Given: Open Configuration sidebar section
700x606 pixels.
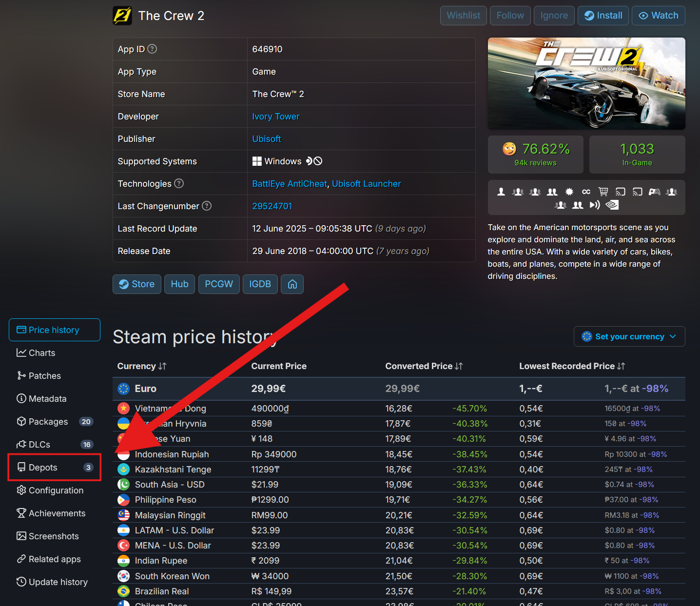Looking at the screenshot, I should click(55, 490).
